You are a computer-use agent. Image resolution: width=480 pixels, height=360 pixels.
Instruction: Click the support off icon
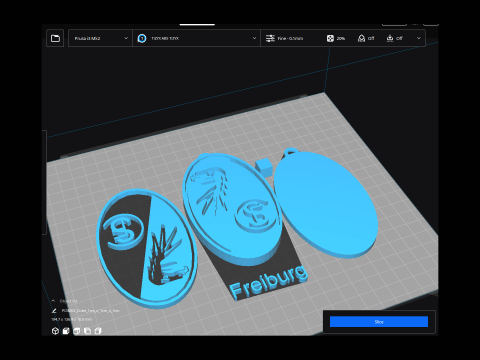click(361, 38)
